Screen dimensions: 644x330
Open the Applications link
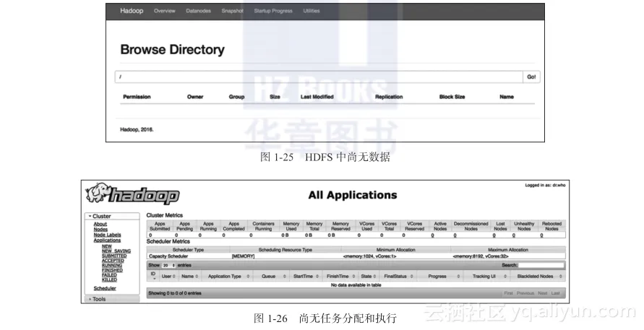click(x=107, y=240)
